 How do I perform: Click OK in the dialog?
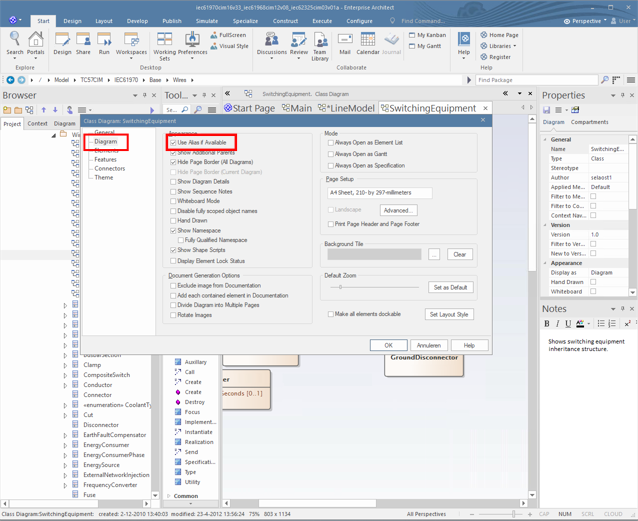(x=389, y=345)
